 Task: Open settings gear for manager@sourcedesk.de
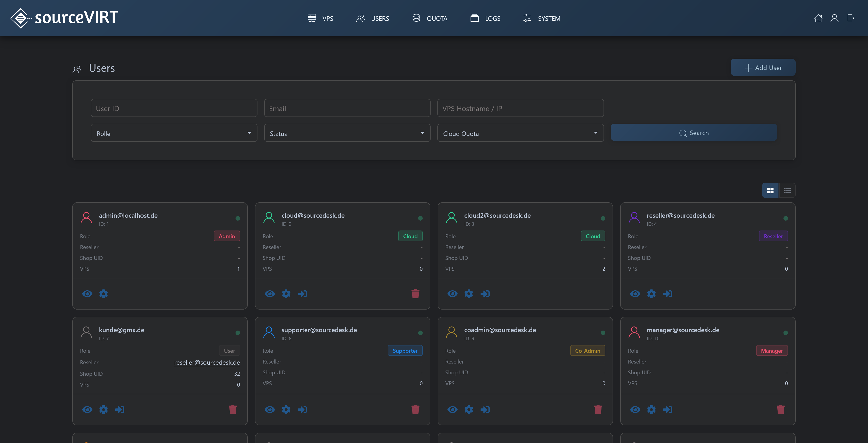(651, 409)
